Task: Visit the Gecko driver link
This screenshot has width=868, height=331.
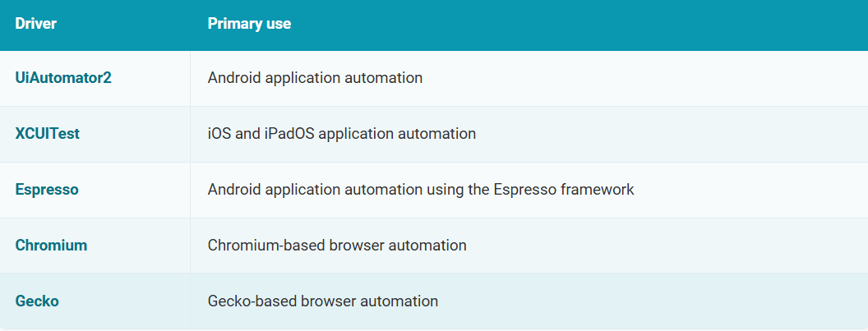Action: [x=36, y=301]
